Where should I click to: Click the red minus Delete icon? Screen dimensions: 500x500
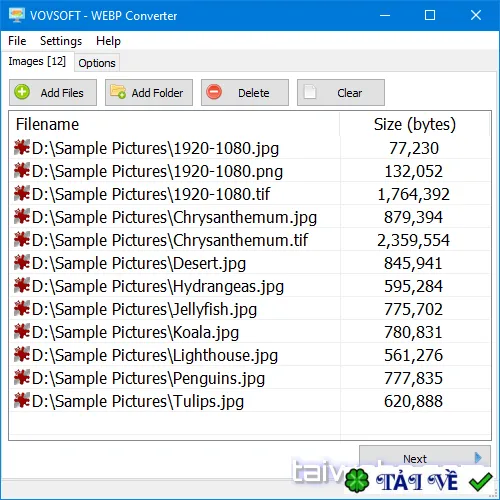tap(214, 92)
